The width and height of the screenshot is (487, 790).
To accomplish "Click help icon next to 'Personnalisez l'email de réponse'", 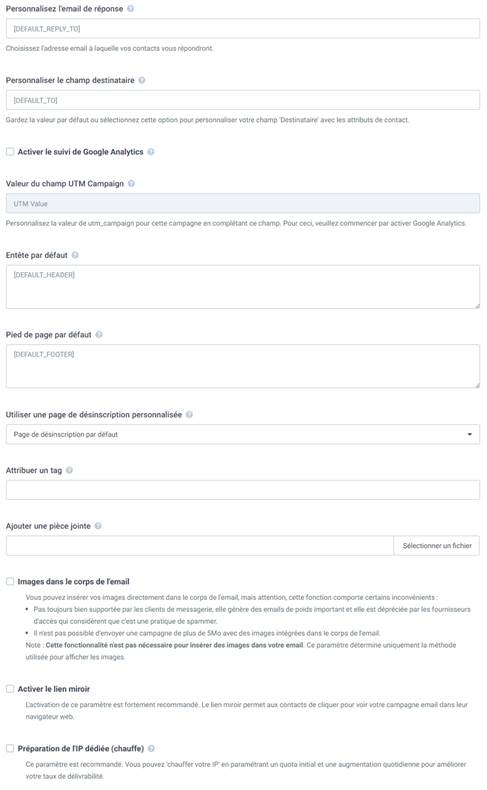I will coord(130,9).
